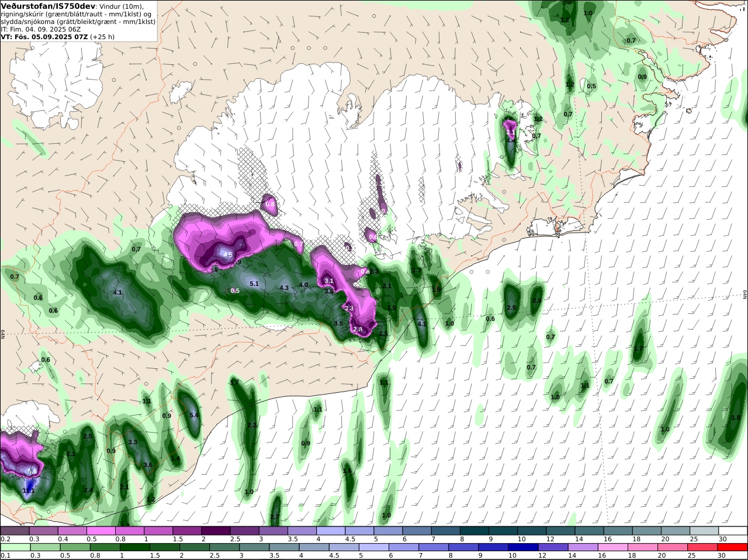
Task: Click the 1.6 precipitation value on the map
Action: [347, 471]
